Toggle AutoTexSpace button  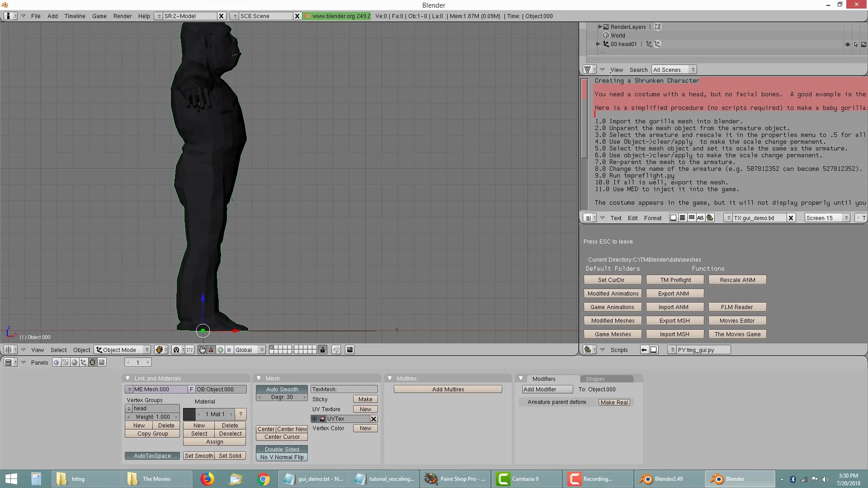[x=152, y=456]
